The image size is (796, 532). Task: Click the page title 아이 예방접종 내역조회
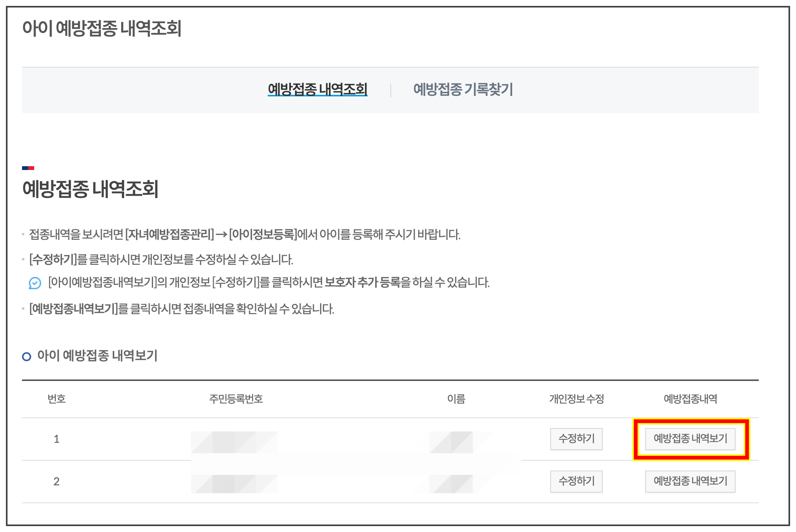point(102,28)
